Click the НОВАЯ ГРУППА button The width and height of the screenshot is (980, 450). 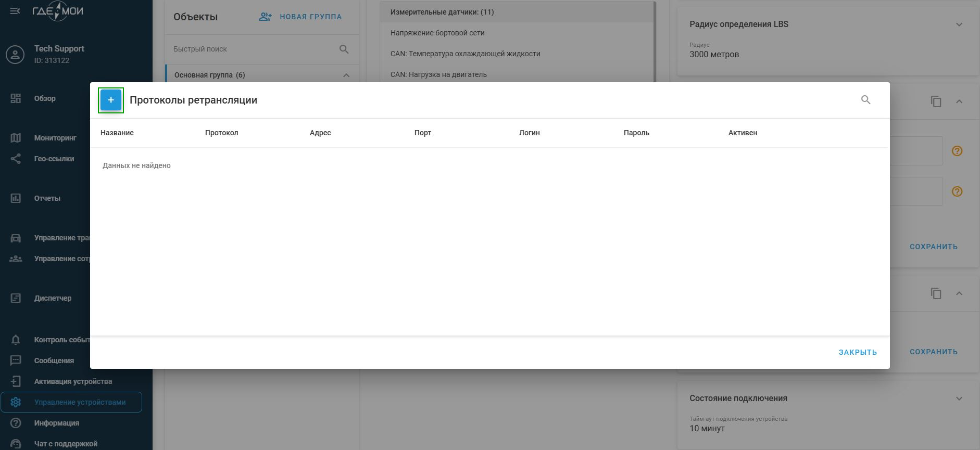(x=300, y=17)
